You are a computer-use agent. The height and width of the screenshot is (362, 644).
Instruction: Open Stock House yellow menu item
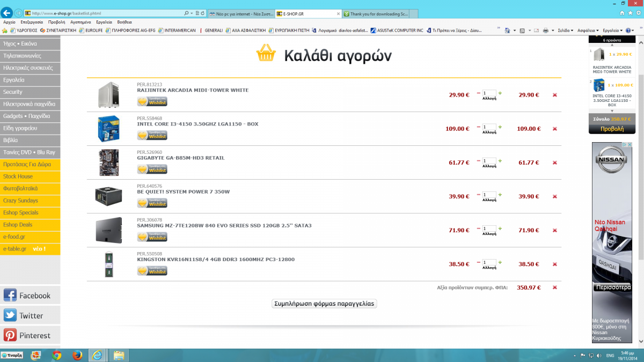(x=30, y=176)
